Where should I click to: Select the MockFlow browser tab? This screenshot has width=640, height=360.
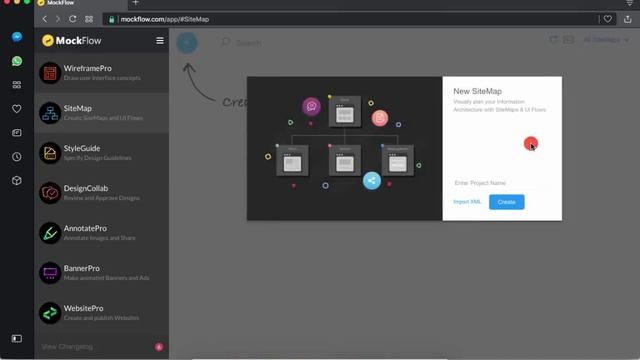pos(82,3)
